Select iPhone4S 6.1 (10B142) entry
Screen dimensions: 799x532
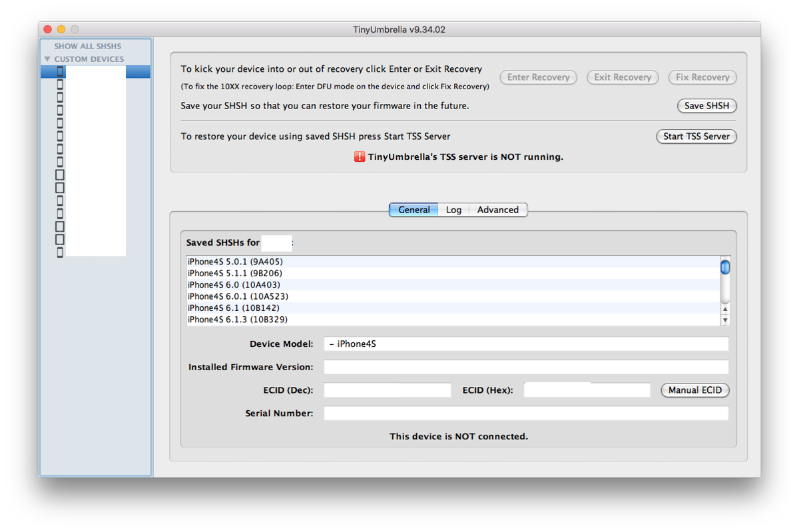tap(453, 308)
